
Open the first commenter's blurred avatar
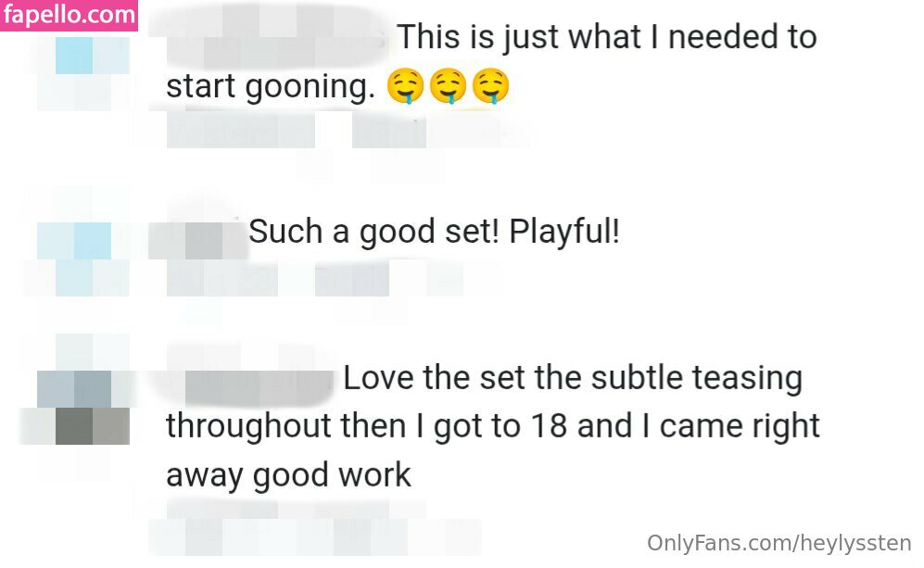(x=83, y=73)
